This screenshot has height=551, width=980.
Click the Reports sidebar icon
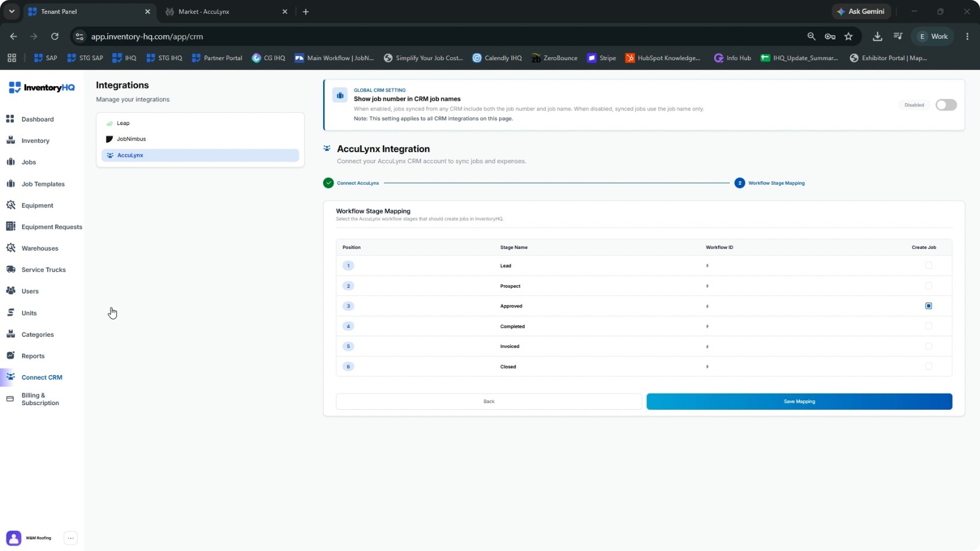point(10,355)
